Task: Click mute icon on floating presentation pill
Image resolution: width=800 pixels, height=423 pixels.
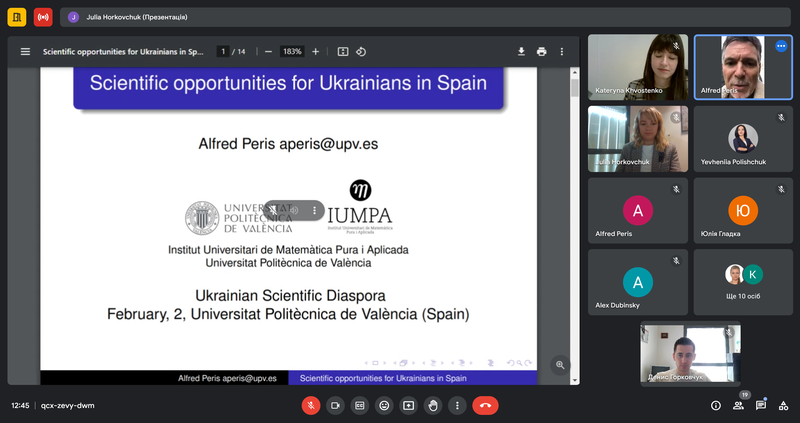Action: [x=273, y=210]
